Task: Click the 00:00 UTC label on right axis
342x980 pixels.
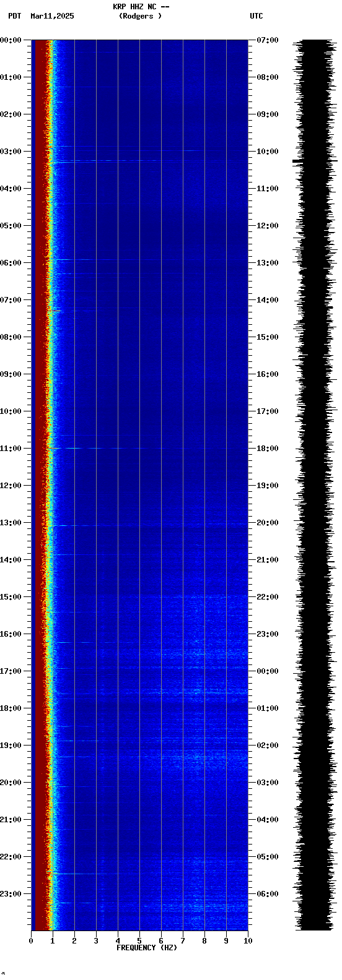Action: pos(268,671)
